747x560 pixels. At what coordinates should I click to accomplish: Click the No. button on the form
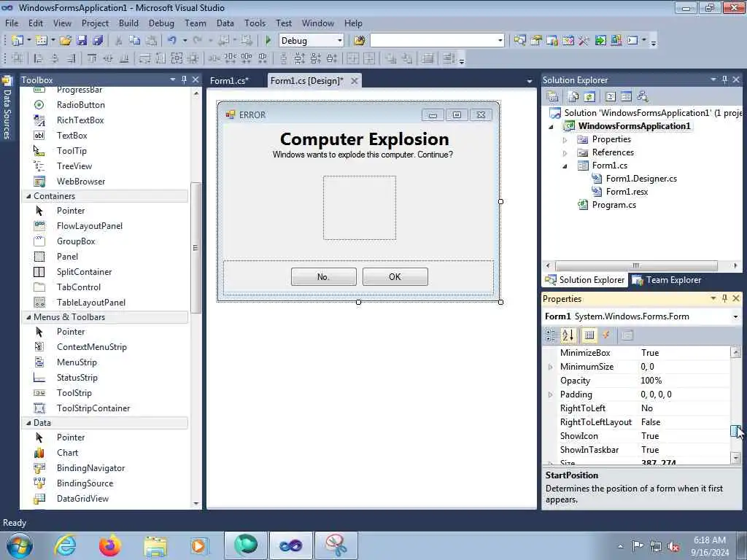323,276
